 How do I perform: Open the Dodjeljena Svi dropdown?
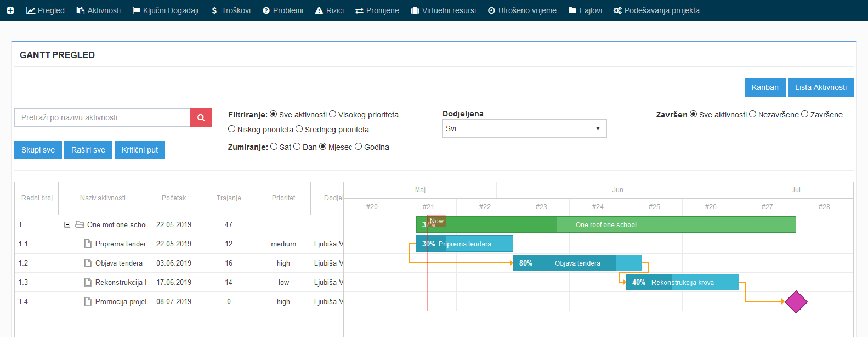tap(524, 128)
